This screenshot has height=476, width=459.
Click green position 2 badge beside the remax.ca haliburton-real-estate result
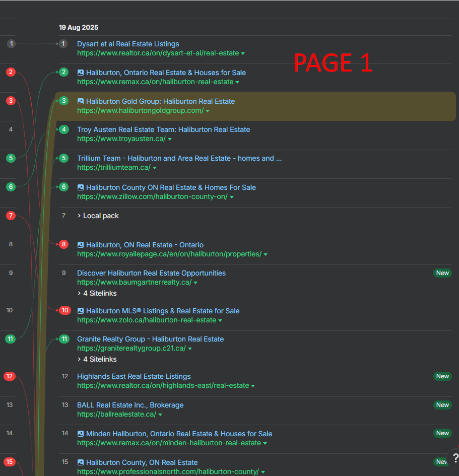tap(63, 72)
